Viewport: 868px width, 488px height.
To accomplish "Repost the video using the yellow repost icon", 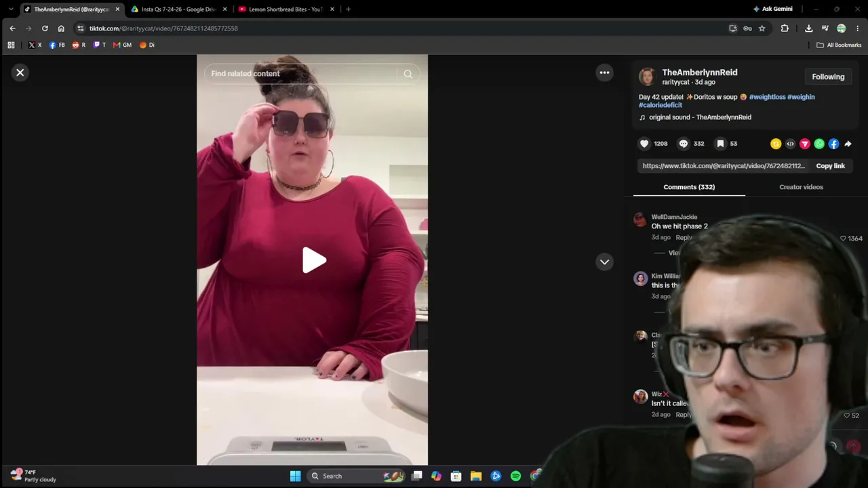I will tap(776, 144).
